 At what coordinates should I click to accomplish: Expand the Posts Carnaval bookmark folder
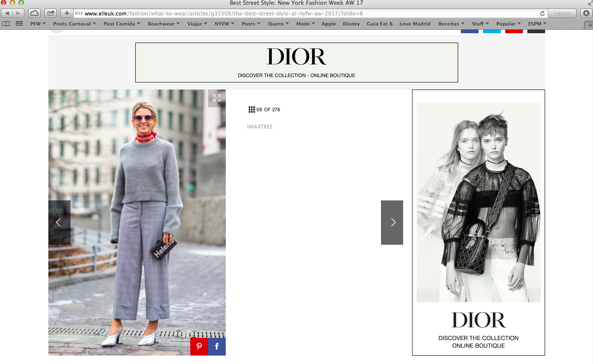[x=74, y=24]
